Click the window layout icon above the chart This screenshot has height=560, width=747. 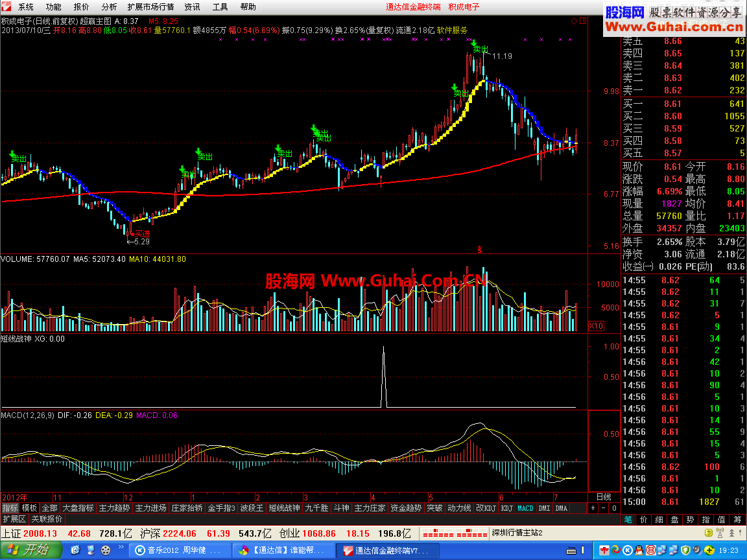(x=583, y=21)
